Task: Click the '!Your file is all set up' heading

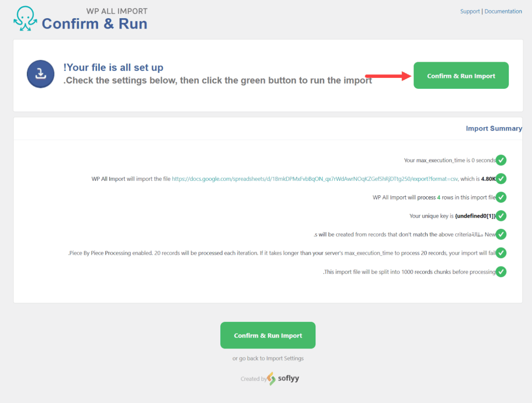Action: (x=113, y=67)
